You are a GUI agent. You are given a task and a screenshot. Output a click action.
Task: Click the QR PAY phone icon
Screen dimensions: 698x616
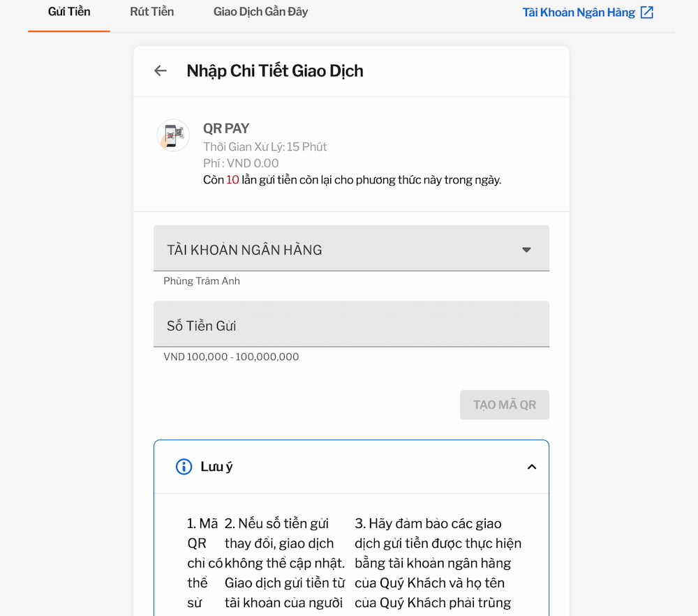coord(173,135)
